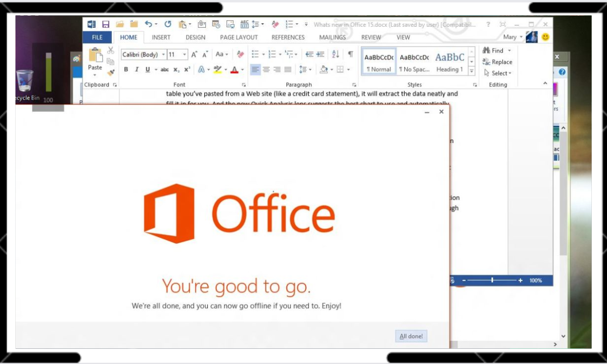The height and width of the screenshot is (364, 607).
Task: Click the text highlight yellow swatch
Action: coord(218,70)
